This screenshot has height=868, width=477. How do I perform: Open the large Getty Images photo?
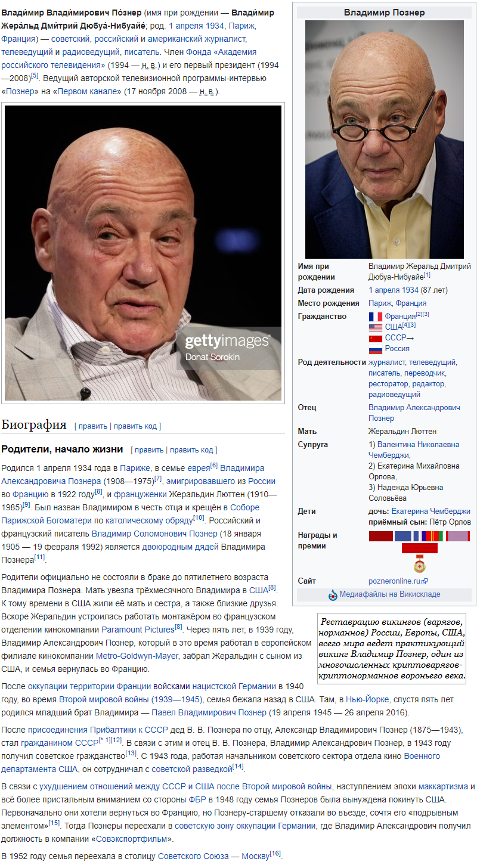143,253
